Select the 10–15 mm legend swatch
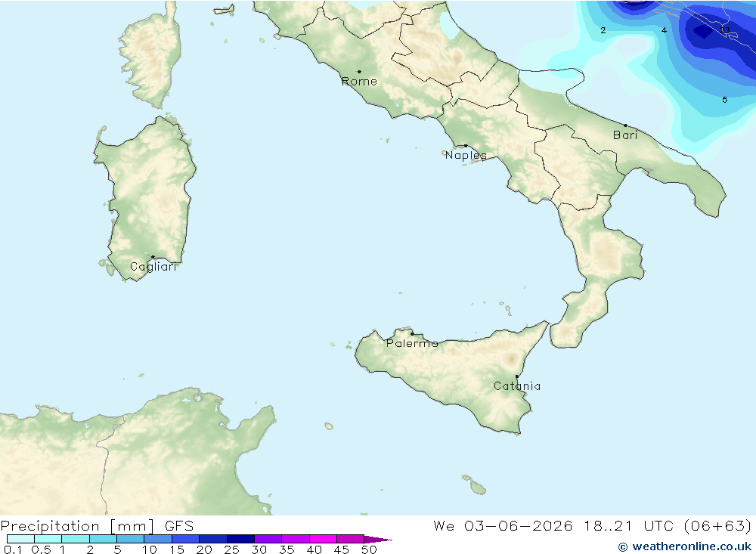 pyautogui.click(x=158, y=539)
